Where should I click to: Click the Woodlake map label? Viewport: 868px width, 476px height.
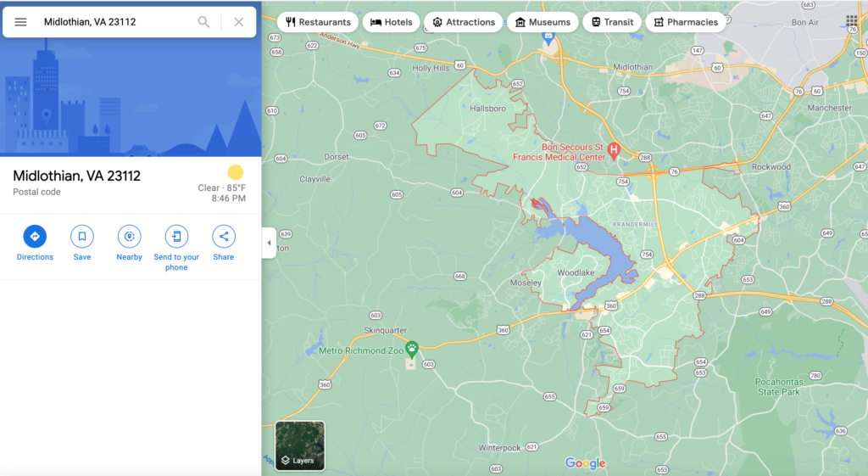[576, 272]
